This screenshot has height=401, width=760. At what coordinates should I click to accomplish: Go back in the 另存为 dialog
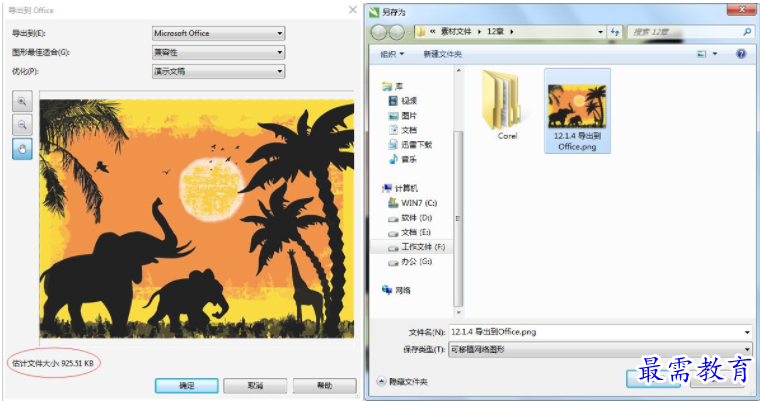pyautogui.click(x=379, y=32)
